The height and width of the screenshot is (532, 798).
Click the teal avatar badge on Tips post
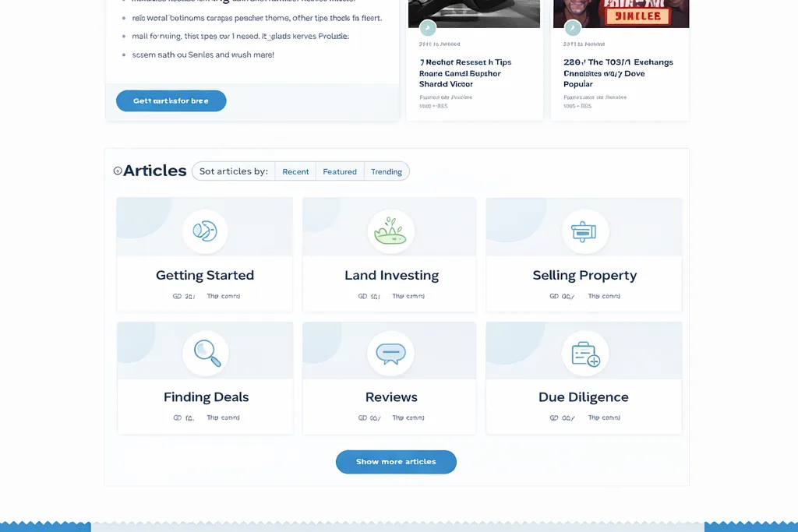point(428,28)
